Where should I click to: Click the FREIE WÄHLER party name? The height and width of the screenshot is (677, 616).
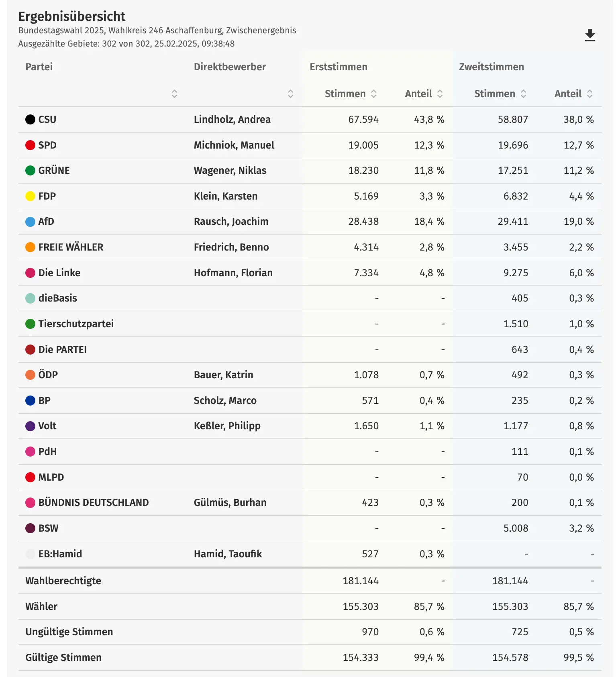[71, 247]
